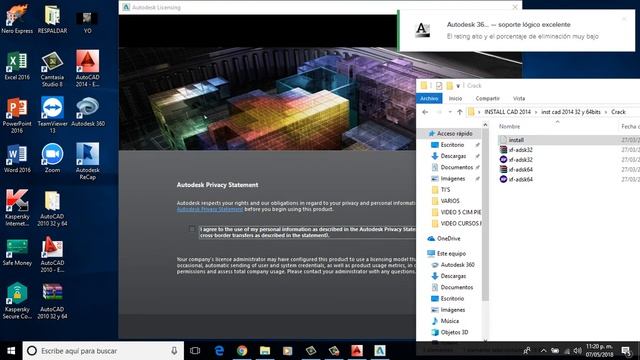This screenshot has height=360, width=640.
Task: Open Autodesk 360 under Este equipo
Action: (453, 264)
